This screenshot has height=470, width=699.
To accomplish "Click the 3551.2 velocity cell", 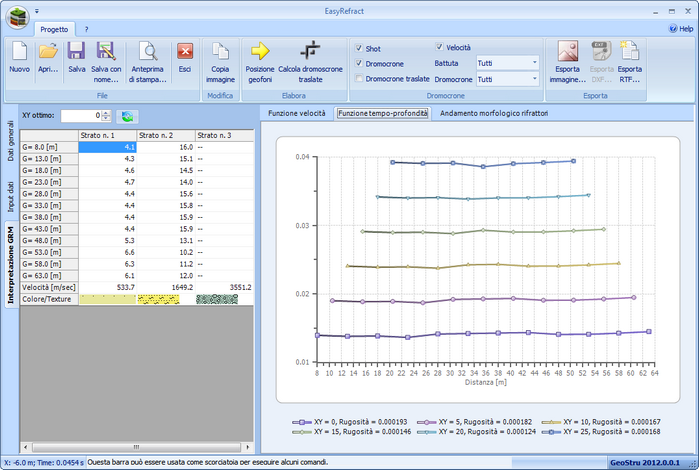I will (x=225, y=288).
